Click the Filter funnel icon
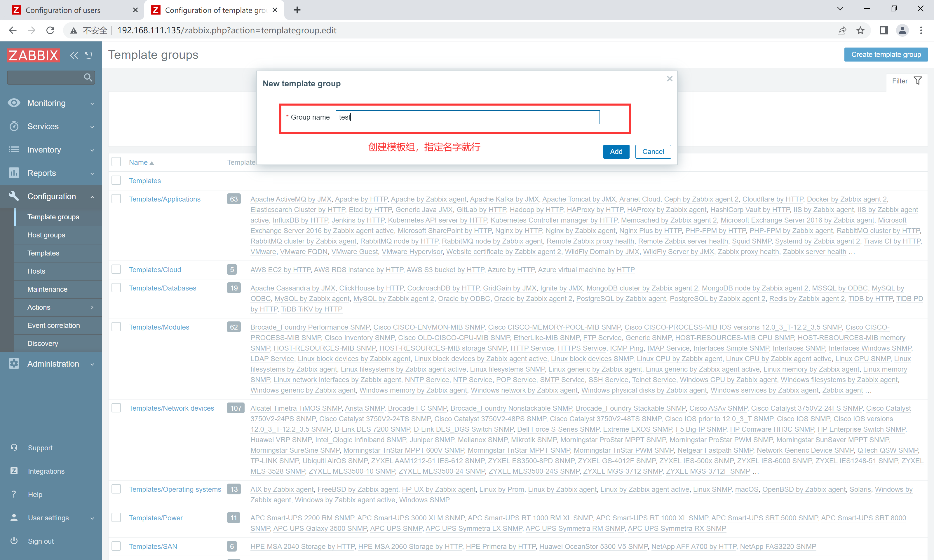This screenshot has width=934, height=560. tap(918, 81)
